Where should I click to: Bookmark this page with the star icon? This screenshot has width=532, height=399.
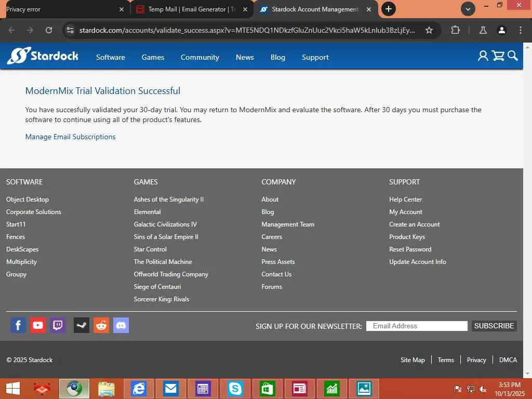(429, 30)
